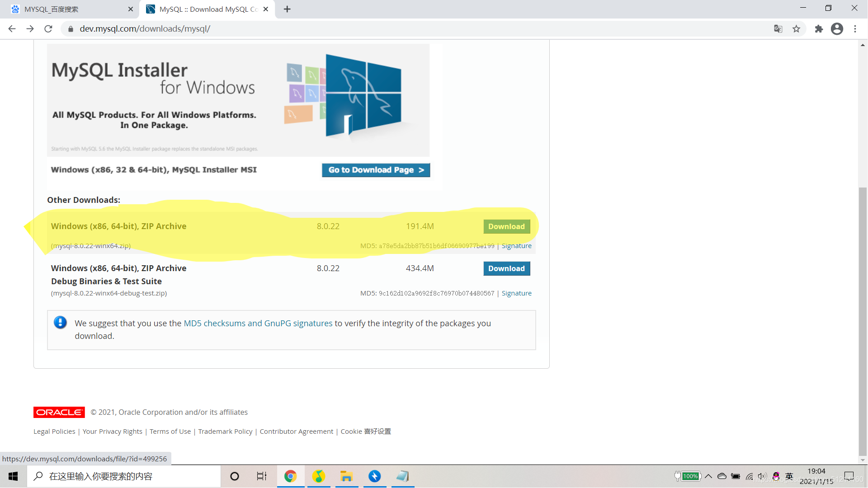This screenshot has width=868, height=488.
Task: Open Signature link for debug-test.zip
Action: 516,293
